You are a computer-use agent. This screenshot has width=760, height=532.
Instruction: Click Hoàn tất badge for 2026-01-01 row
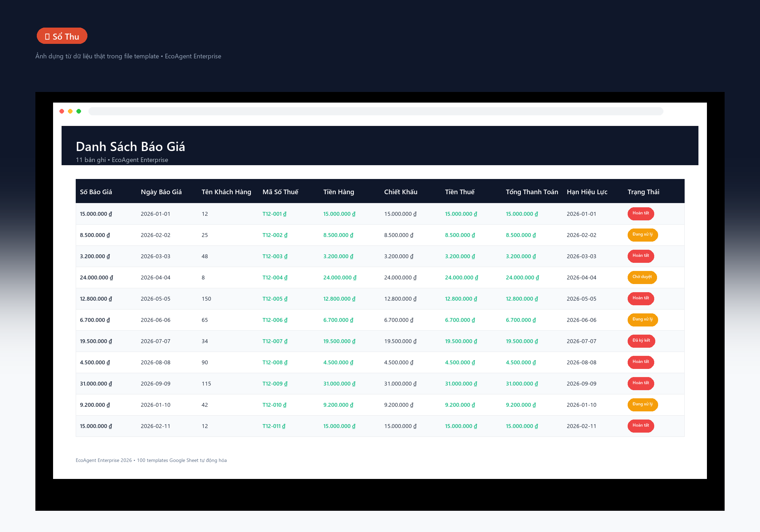[641, 214]
